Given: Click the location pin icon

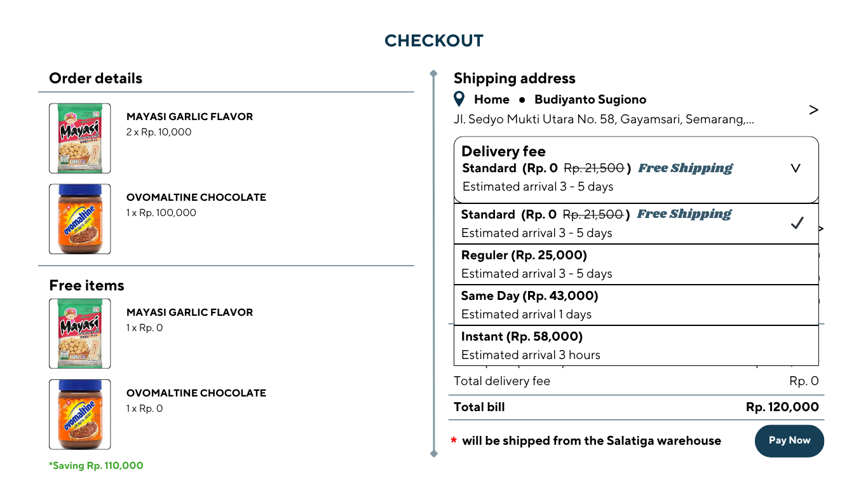Looking at the screenshot, I should 460,99.
